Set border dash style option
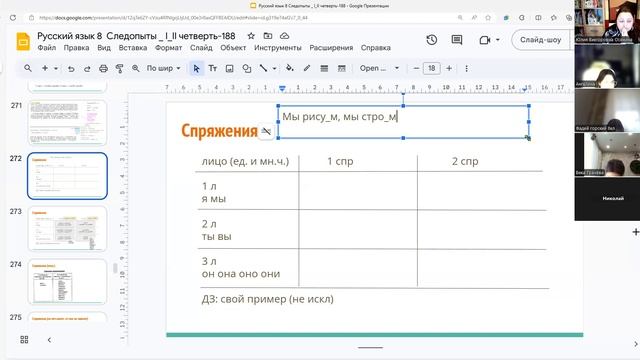Image resolution: width=640 pixels, height=360 pixels. point(342,69)
